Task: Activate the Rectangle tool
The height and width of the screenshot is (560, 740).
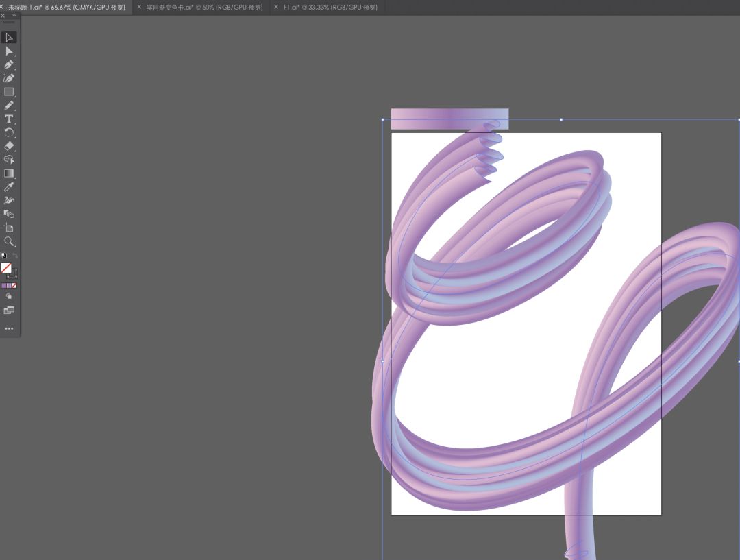Action: click(9, 92)
